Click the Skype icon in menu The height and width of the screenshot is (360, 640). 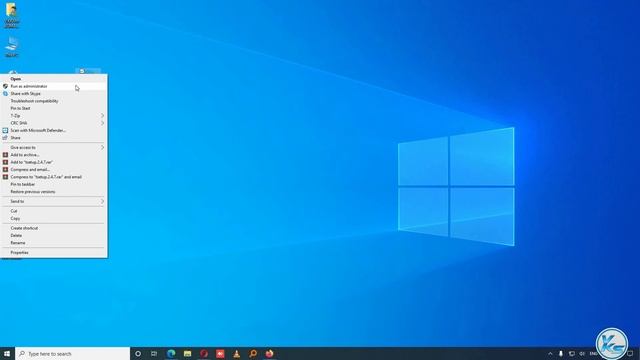coord(5,93)
